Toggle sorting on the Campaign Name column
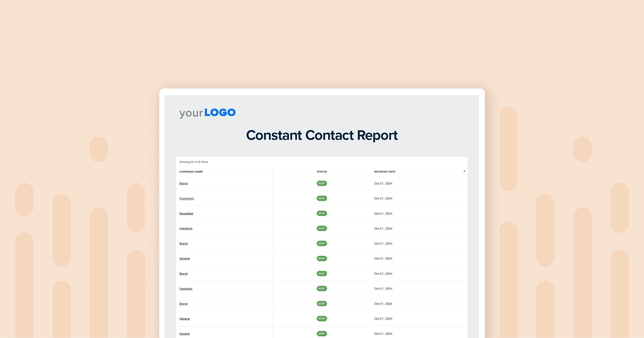Viewport: 644px width, 338px height. coord(191,171)
